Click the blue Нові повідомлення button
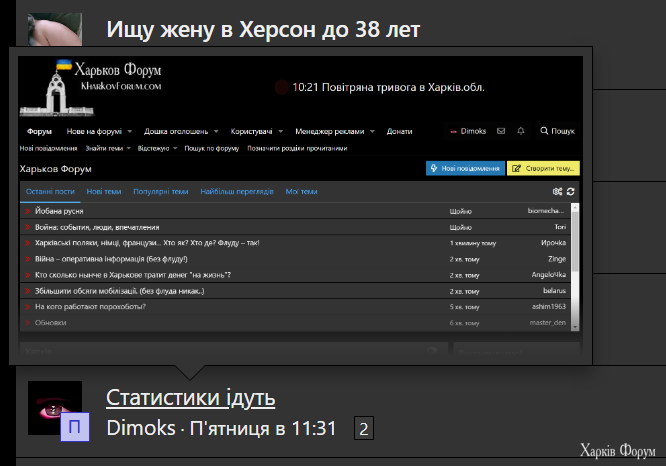 tap(466, 168)
